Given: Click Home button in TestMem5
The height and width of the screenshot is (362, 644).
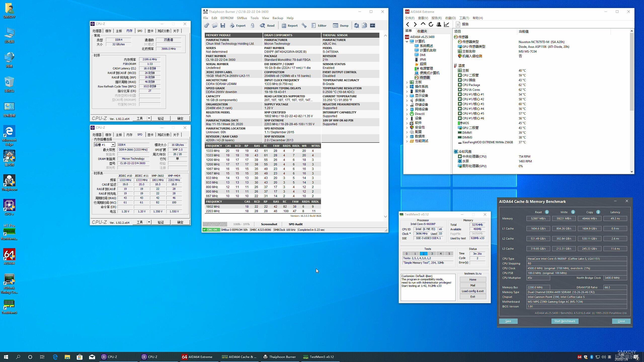Looking at the screenshot, I should [473, 280].
